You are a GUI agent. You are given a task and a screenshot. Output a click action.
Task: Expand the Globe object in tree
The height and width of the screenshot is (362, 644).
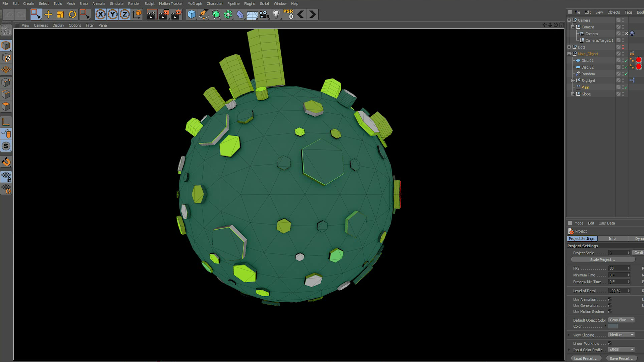[x=573, y=94]
